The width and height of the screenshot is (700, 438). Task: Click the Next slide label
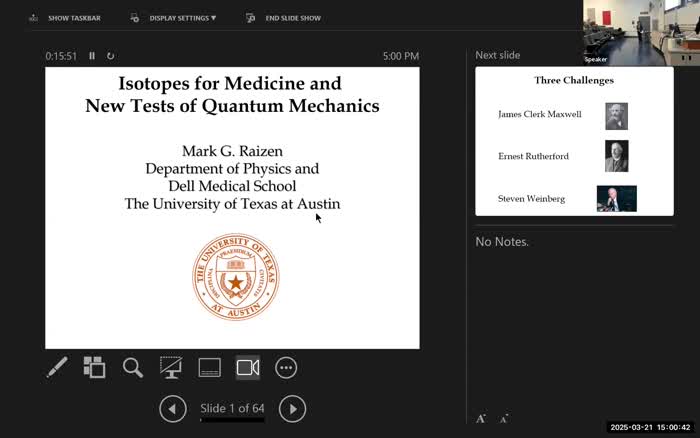pos(498,55)
